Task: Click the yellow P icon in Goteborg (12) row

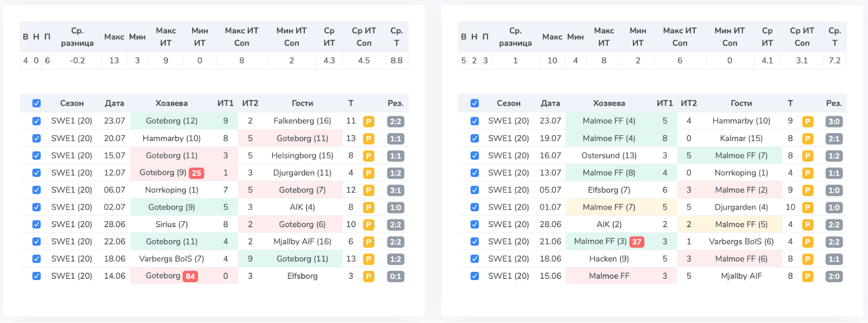Action: pos(369,121)
